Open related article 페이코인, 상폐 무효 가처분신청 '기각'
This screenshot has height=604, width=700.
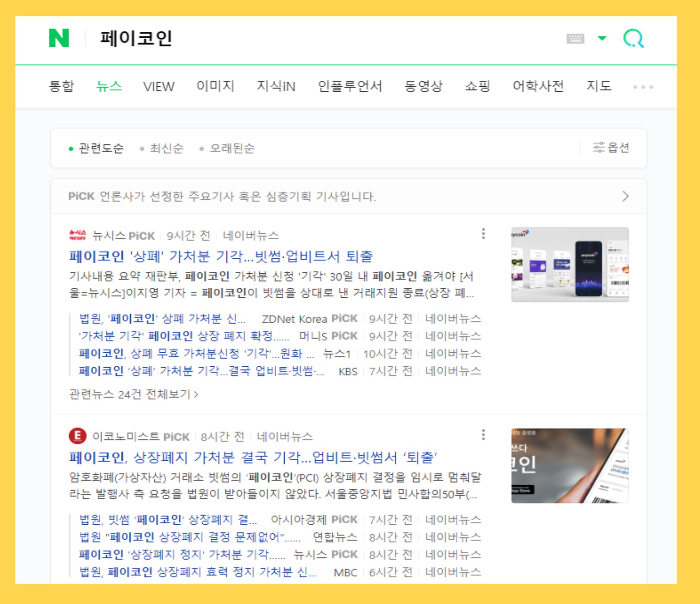tap(196, 353)
